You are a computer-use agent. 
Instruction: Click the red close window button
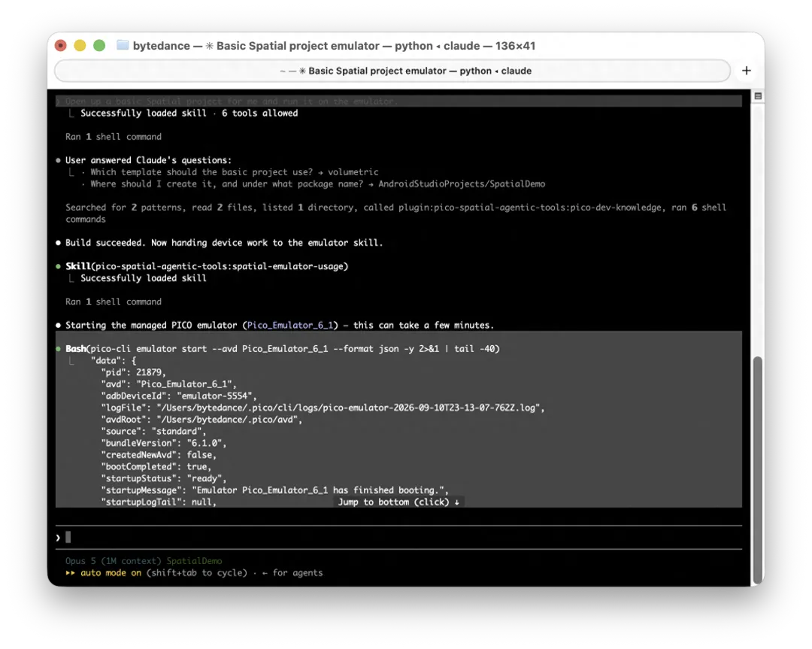(61, 46)
